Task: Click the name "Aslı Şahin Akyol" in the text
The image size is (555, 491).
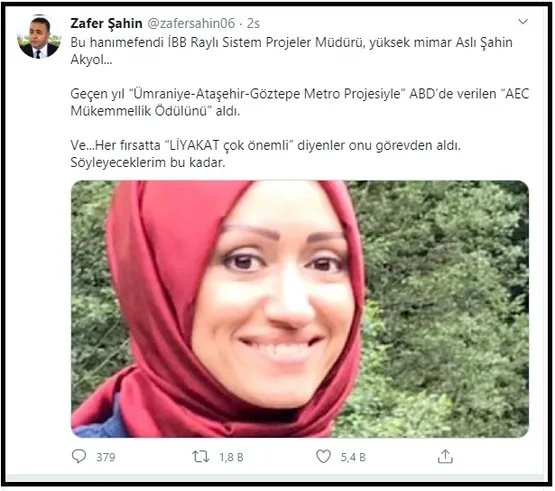Action: pos(291,51)
